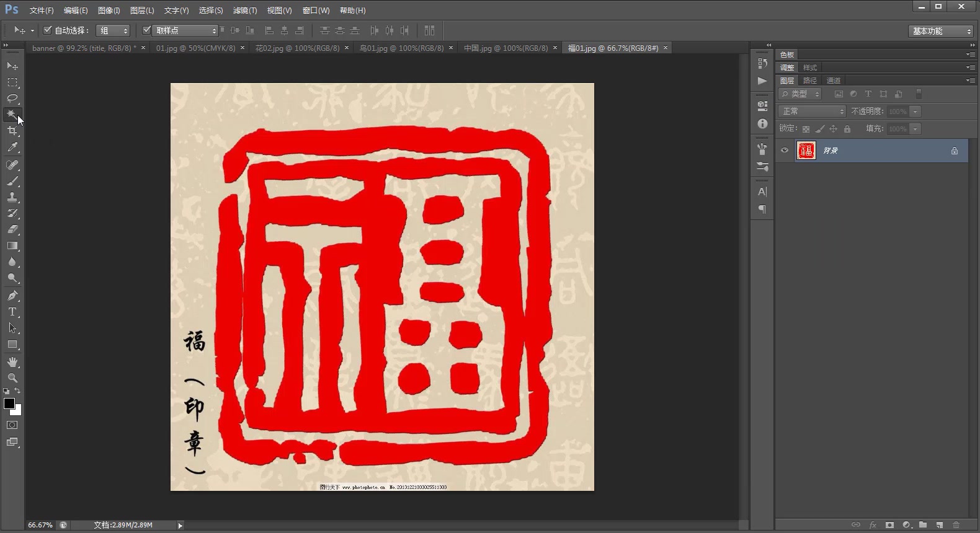Select the Dodge tool
The height and width of the screenshot is (533, 980).
tap(12, 278)
